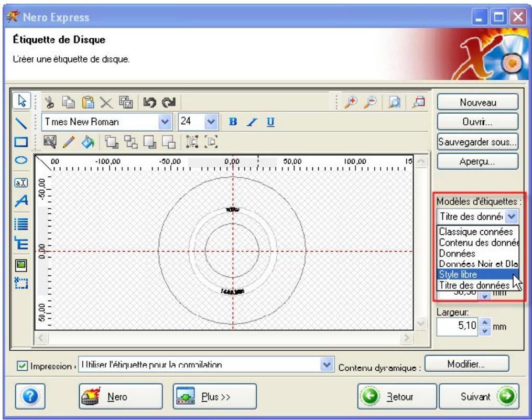
Task: Collapse the Modèles d'étiquettes dropdown arrow
Action: 512,216
